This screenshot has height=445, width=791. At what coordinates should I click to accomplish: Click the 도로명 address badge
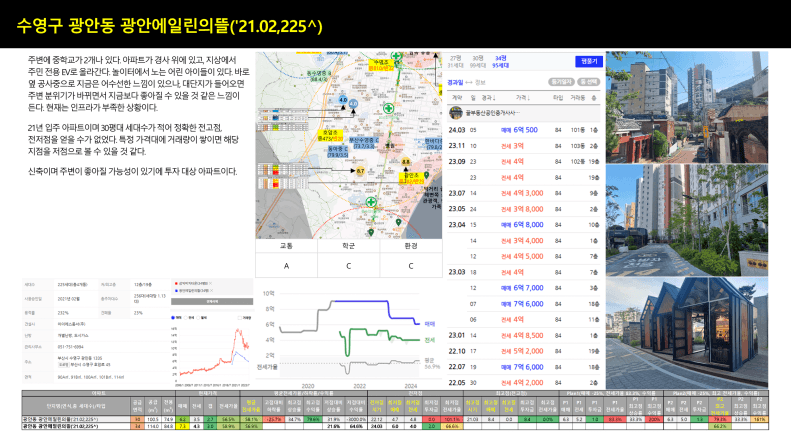point(64,364)
